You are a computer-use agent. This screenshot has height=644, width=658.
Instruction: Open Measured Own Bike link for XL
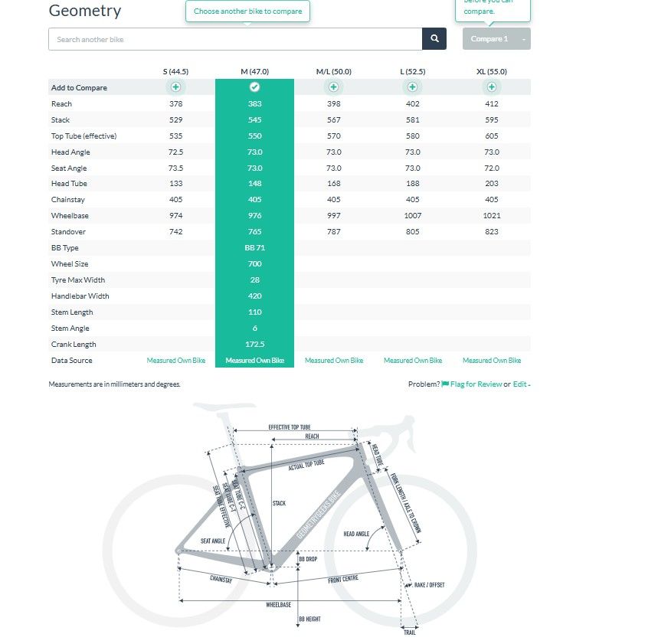click(492, 360)
